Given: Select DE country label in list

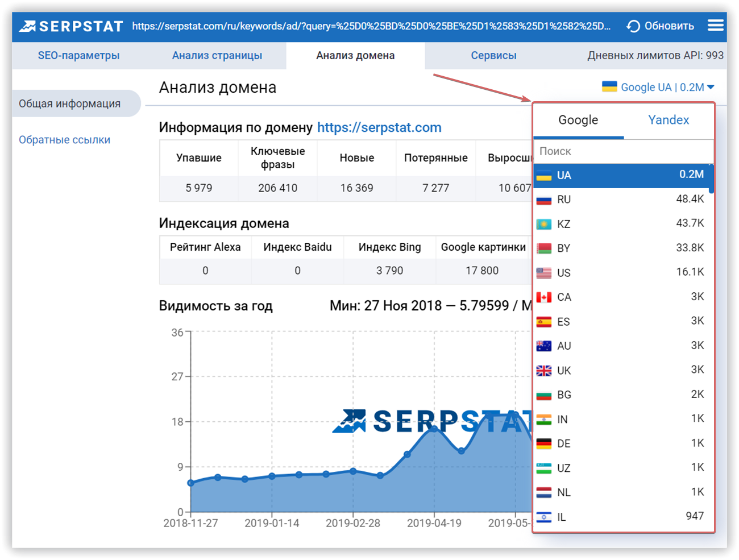Looking at the screenshot, I should (x=564, y=443).
